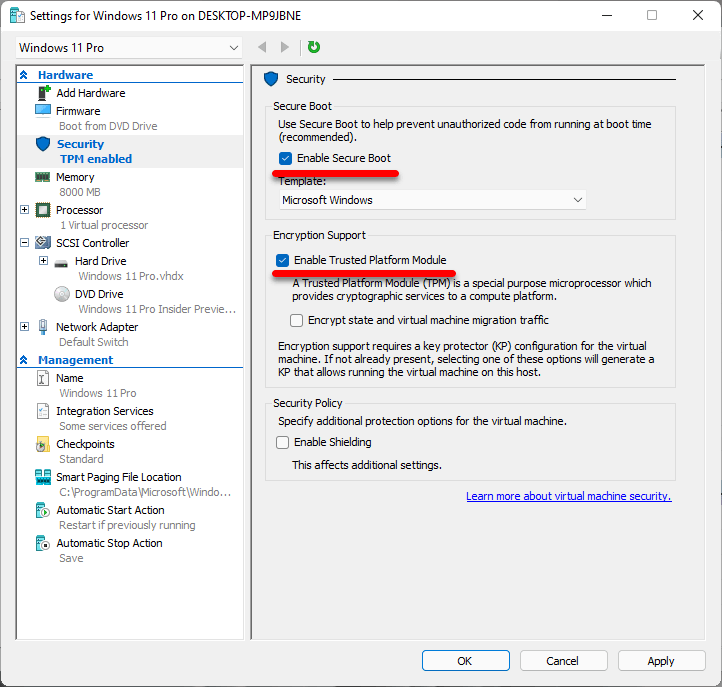Click the Integration Services icon
The image size is (722, 687).
click(x=42, y=411)
